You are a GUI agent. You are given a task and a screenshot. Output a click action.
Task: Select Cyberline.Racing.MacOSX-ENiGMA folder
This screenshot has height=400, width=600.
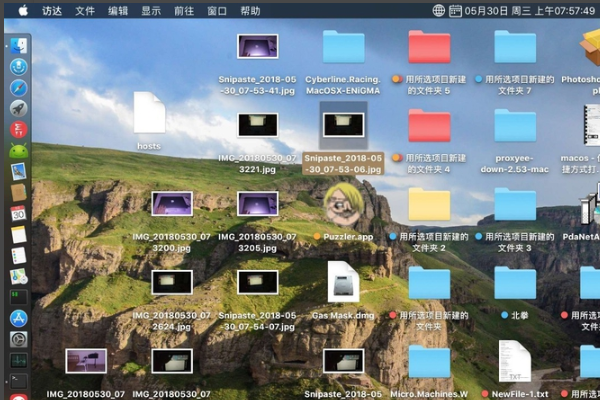click(x=343, y=47)
